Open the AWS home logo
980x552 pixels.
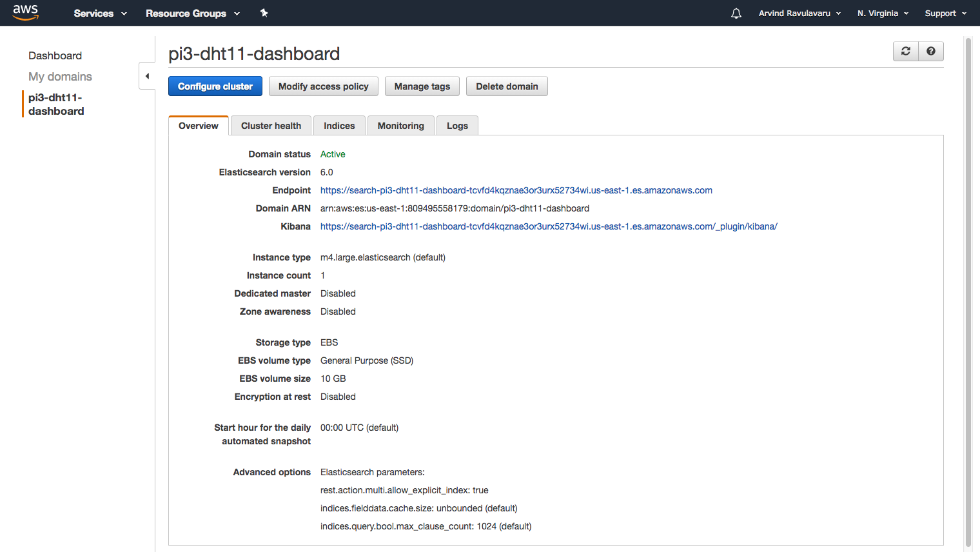(26, 12)
